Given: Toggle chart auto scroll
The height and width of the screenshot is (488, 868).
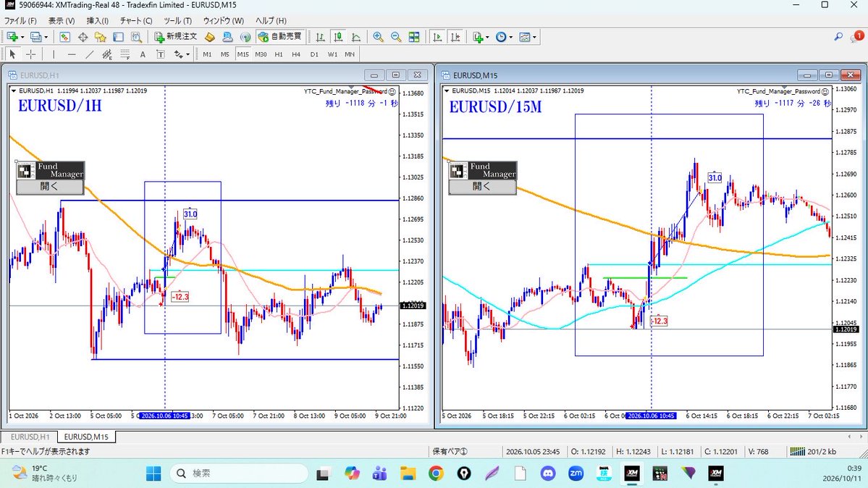Looking at the screenshot, I should click(437, 37).
